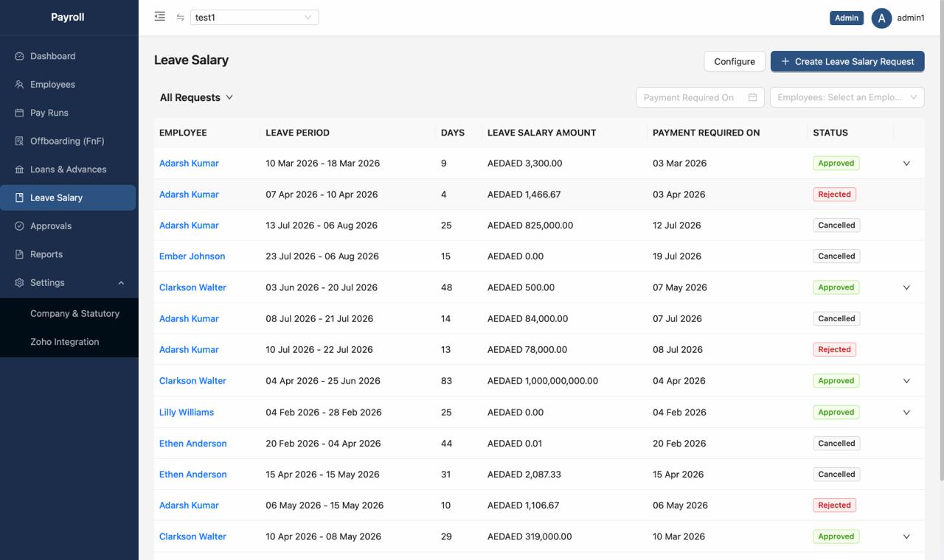Click the STATUS column header
Screen dimensions: 944x560
point(830,133)
